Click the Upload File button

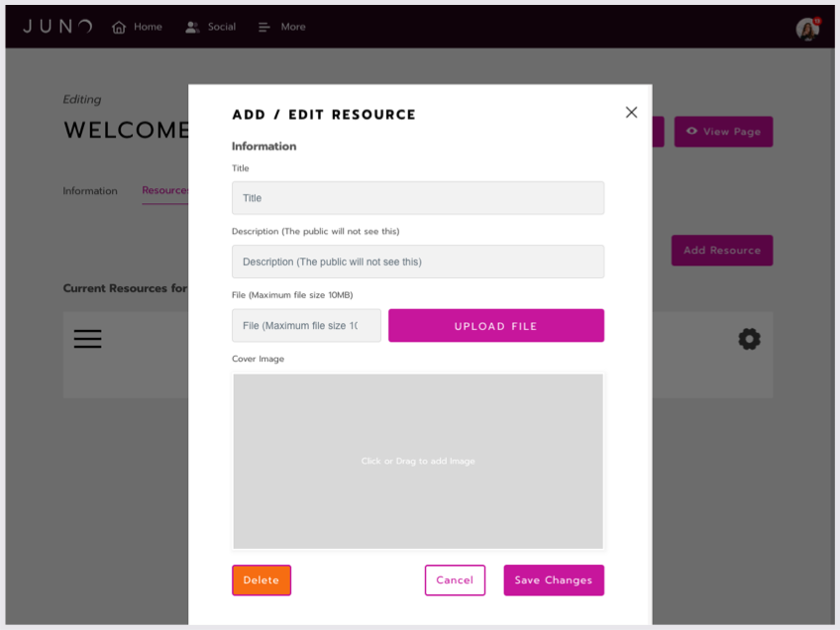(496, 325)
